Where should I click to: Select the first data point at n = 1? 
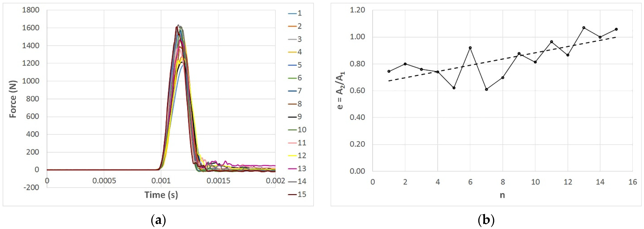[x=389, y=71]
